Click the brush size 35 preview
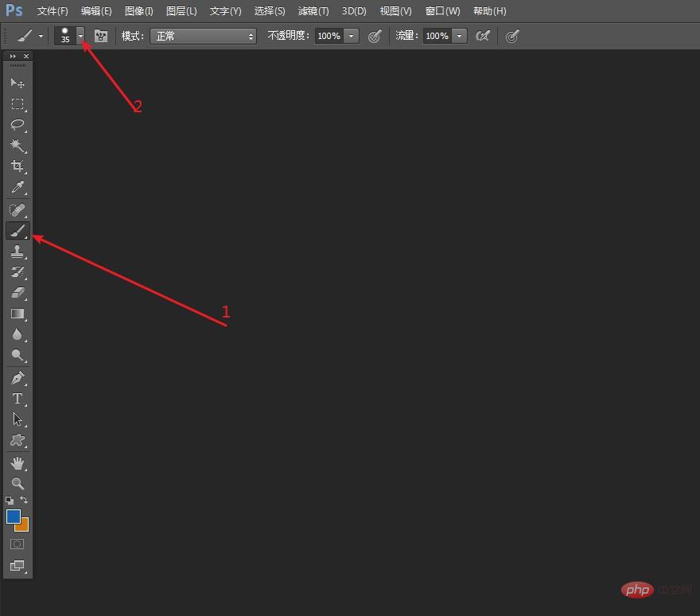This screenshot has height=616, width=700. pyautogui.click(x=65, y=36)
